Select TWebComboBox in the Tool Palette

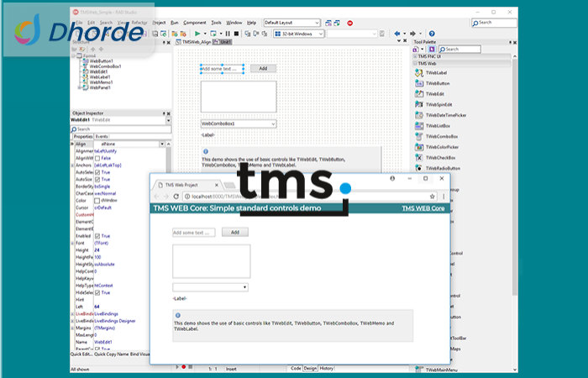tap(437, 136)
